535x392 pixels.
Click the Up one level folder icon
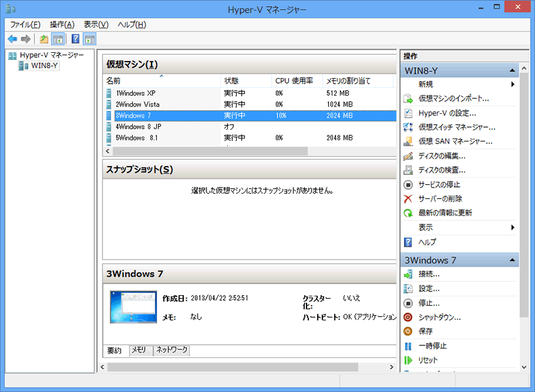click(43, 39)
